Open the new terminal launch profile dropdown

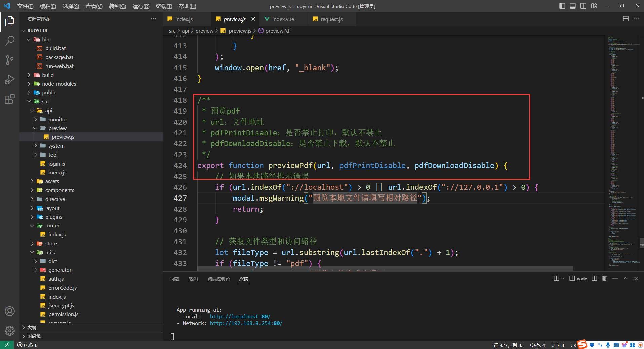click(563, 278)
